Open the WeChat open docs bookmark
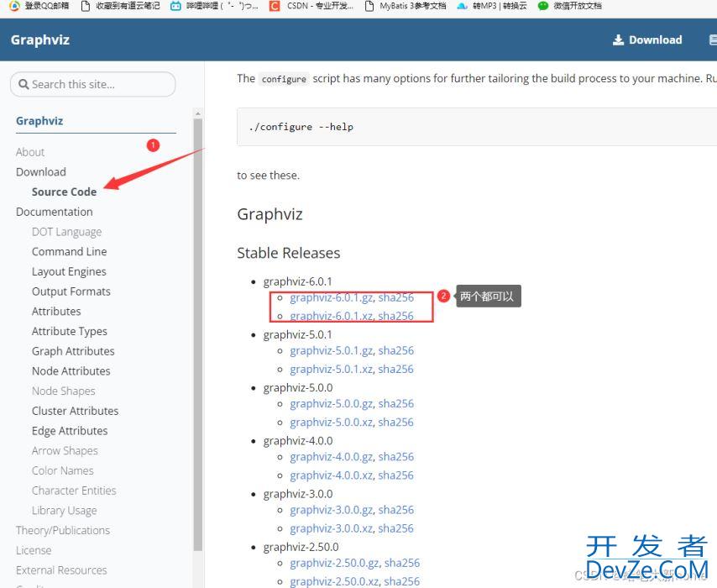The image size is (717, 588). click(x=570, y=6)
